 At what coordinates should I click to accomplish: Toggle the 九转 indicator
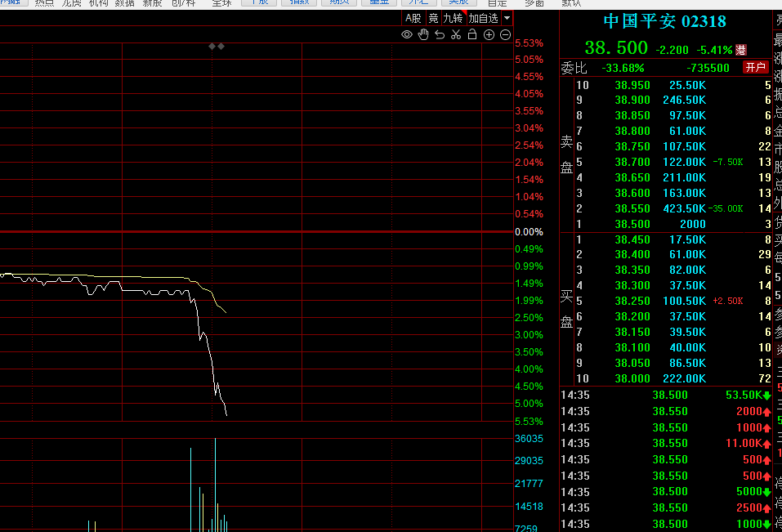pyautogui.click(x=453, y=18)
